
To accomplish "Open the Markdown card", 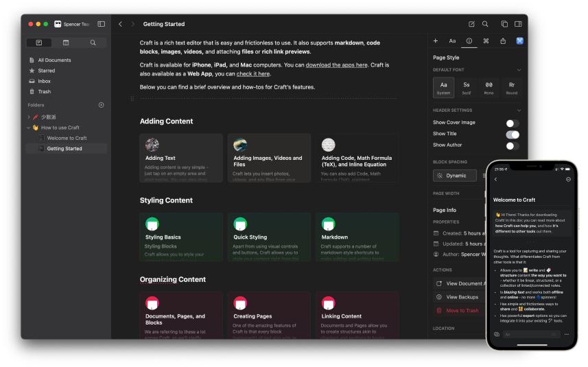I will (x=357, y=237).
